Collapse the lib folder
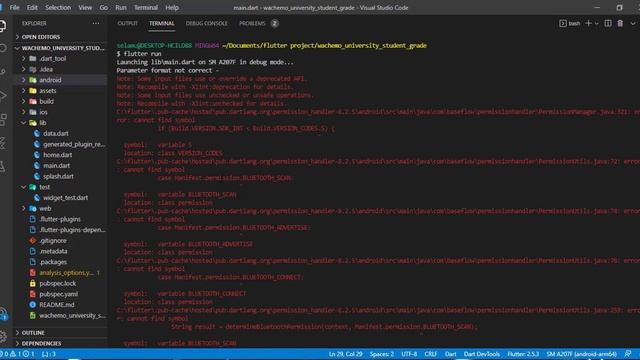The image size is (640, 360). point(42,123)
